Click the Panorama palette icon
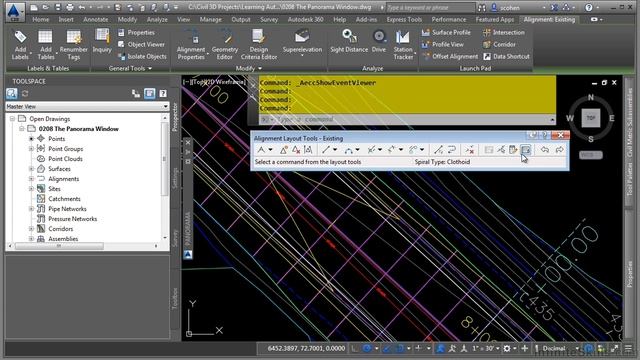The height and width of the screenshot is (360, 640). 188,255
